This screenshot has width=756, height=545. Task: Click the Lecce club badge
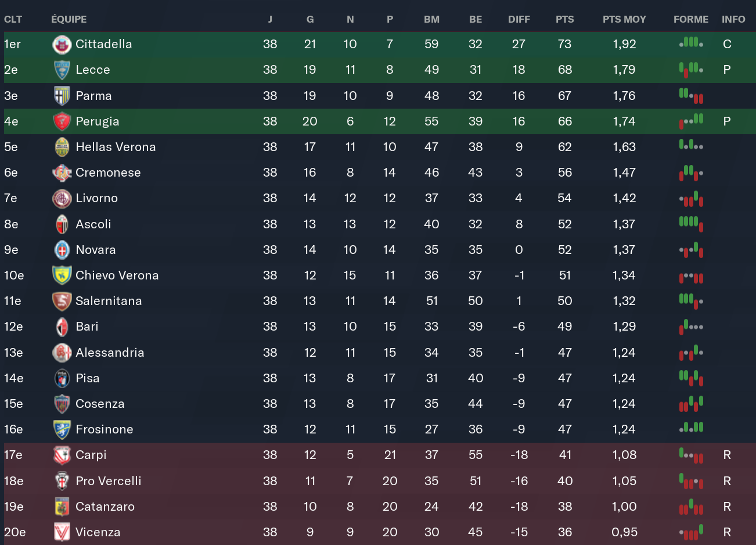(x=62, y=70)
